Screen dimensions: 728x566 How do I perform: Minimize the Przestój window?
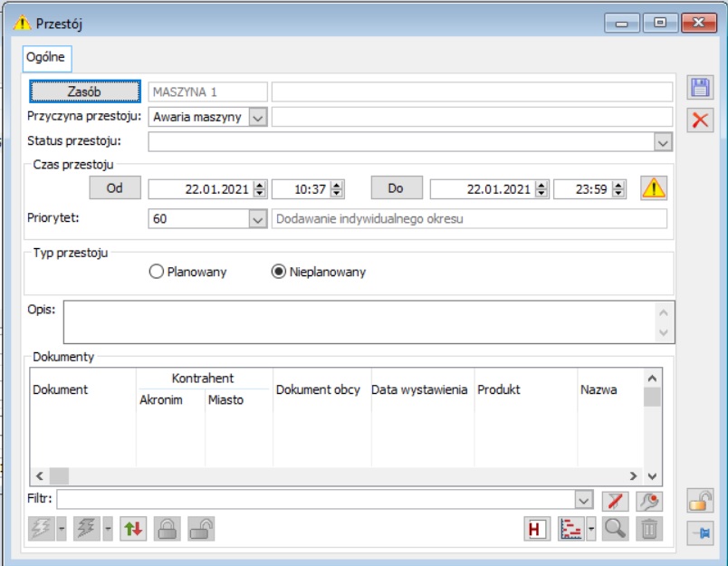coord(622,23)
